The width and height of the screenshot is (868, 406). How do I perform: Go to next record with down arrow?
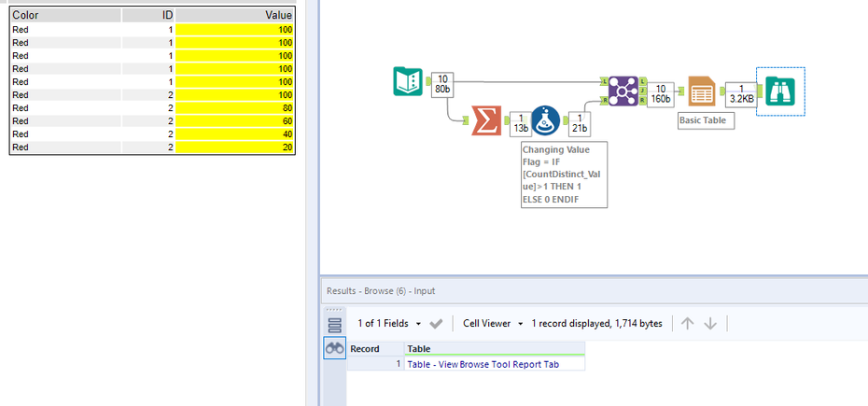710,324
